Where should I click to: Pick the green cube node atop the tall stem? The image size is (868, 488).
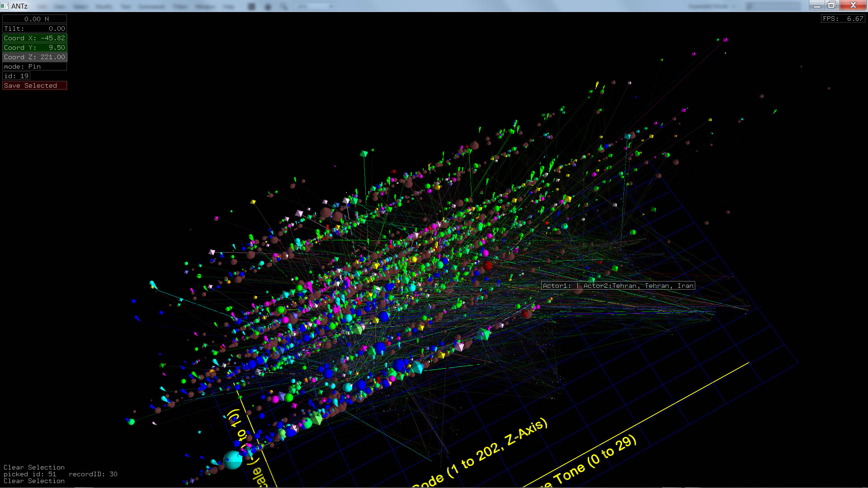tap(363, 154)
